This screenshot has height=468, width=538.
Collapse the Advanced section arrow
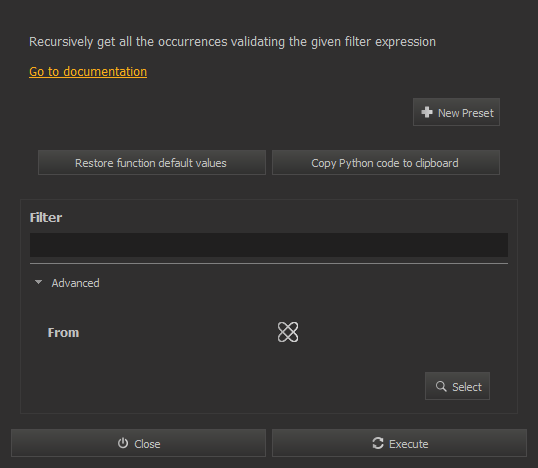pyautogui.click(x=38, y=282)
